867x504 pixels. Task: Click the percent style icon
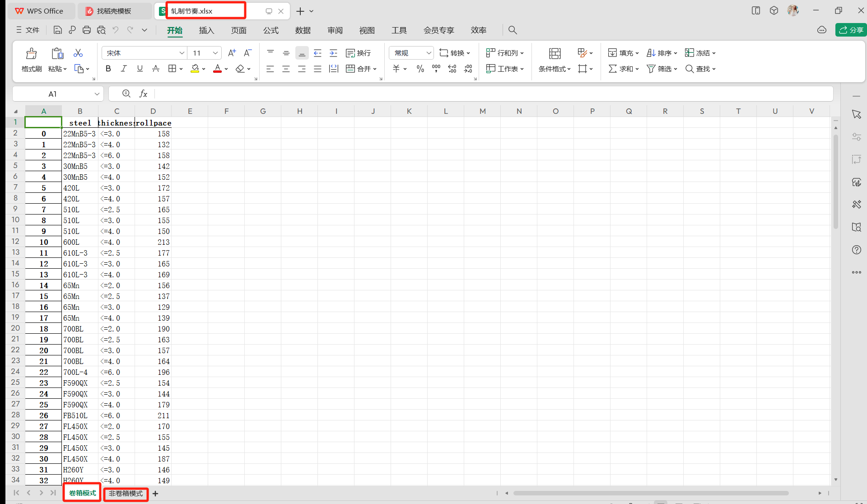click(x=420, y=69)
